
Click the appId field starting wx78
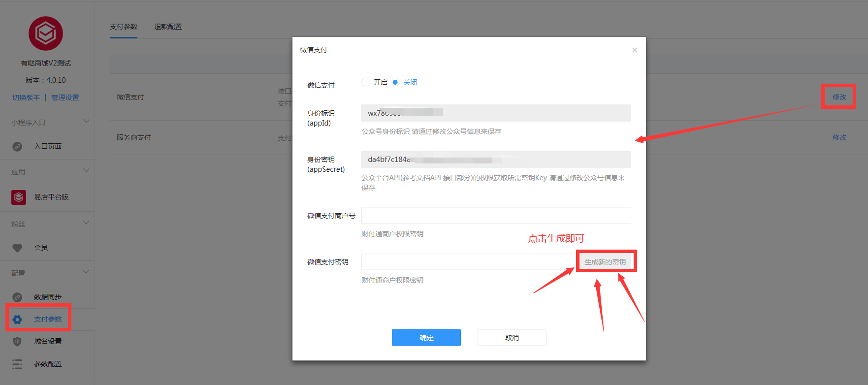(x=496, y=113)
